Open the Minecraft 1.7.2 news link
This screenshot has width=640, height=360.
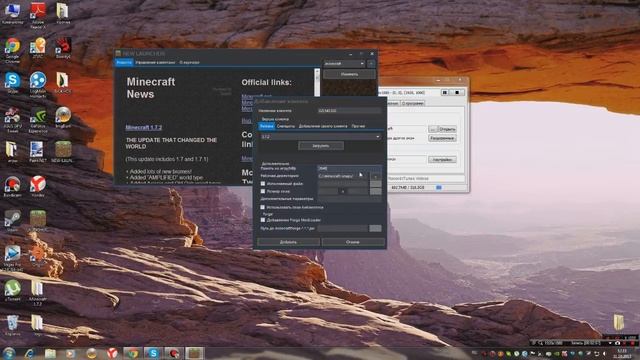144,128
